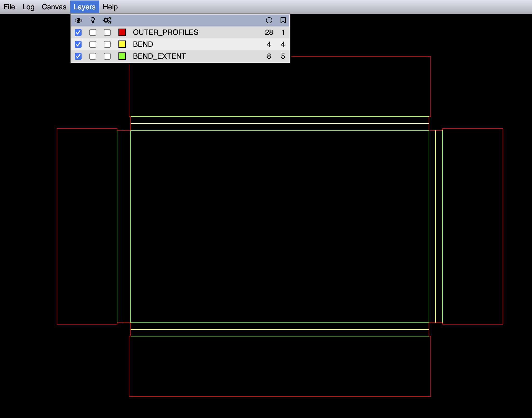Click the yellow BEND color swatch
532x418 pixels.
coord(122,44)
